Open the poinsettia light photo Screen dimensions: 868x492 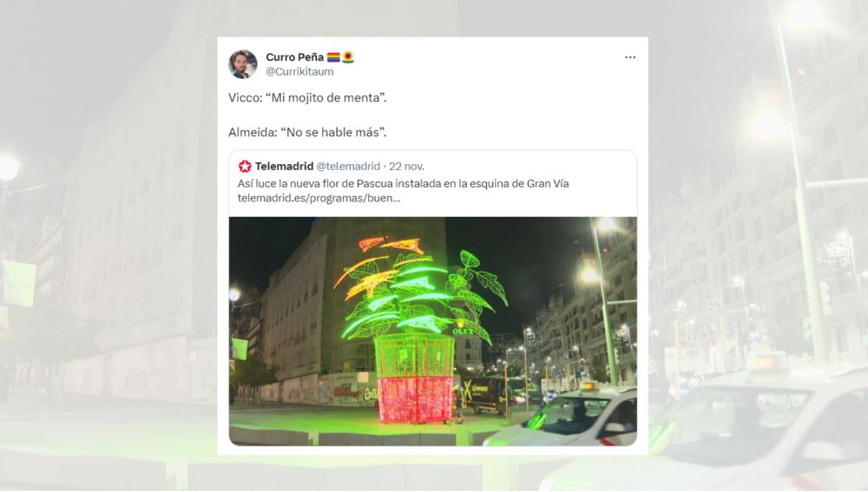tap(433, 331)
